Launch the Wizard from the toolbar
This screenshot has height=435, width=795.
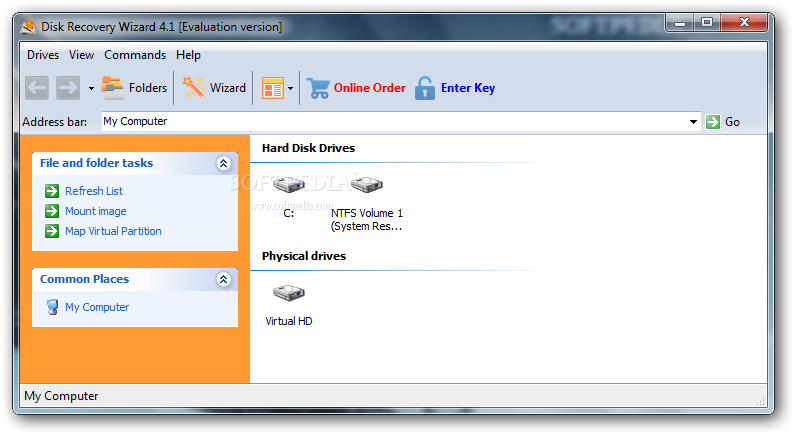[x=214, y=88]
